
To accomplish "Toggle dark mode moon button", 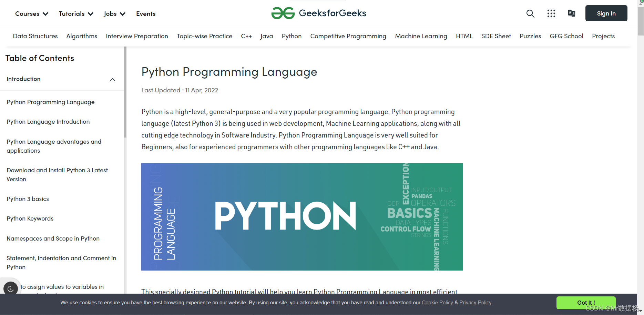I will tap(11, 289).
